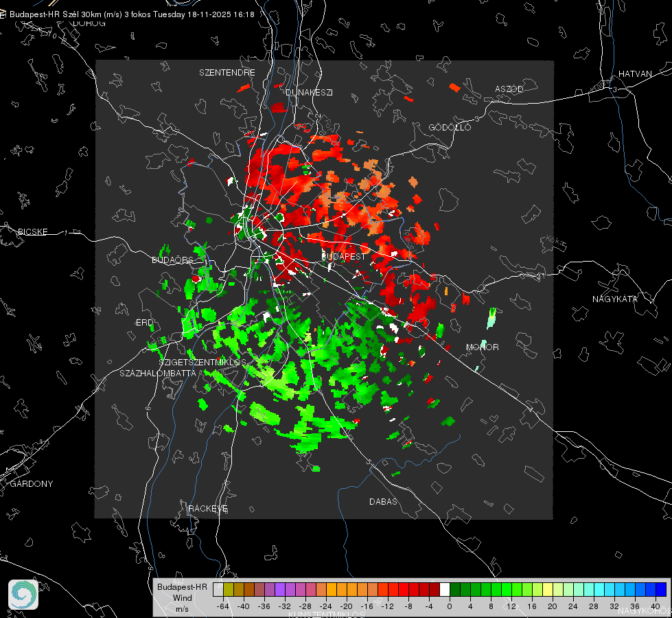Click the GÁRDONY map label
Screen dimensions: 672x618
tap(32, 484)
